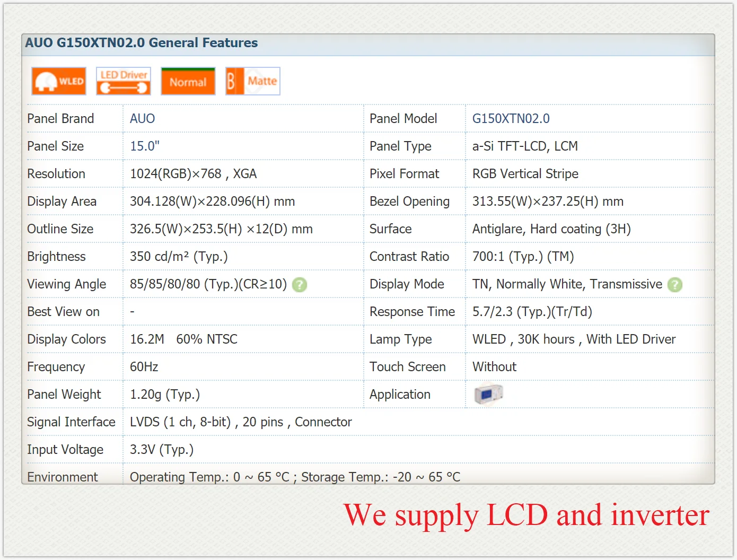The height and width of the screenshot is (560, 737).
Task: Click the Panel Brand row label
Action: coord(60,119)
